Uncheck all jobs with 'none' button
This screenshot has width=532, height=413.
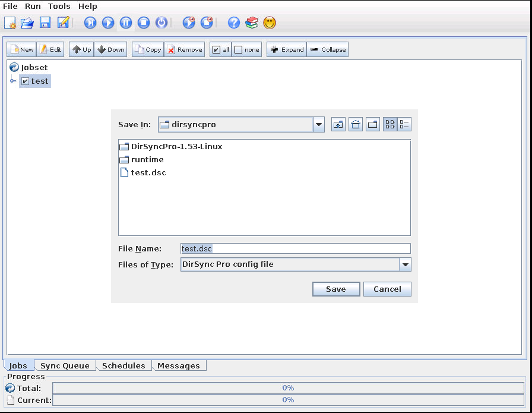point(246,49)
